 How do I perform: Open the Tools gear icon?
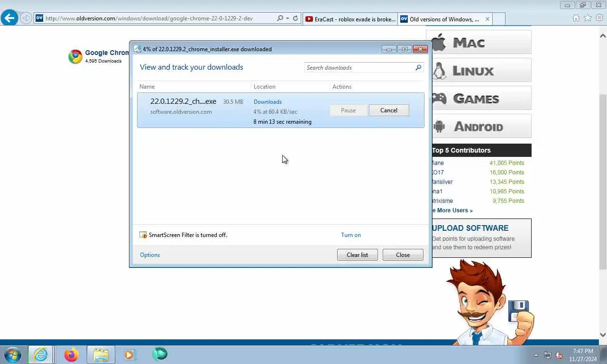click(x=599, y=18)
